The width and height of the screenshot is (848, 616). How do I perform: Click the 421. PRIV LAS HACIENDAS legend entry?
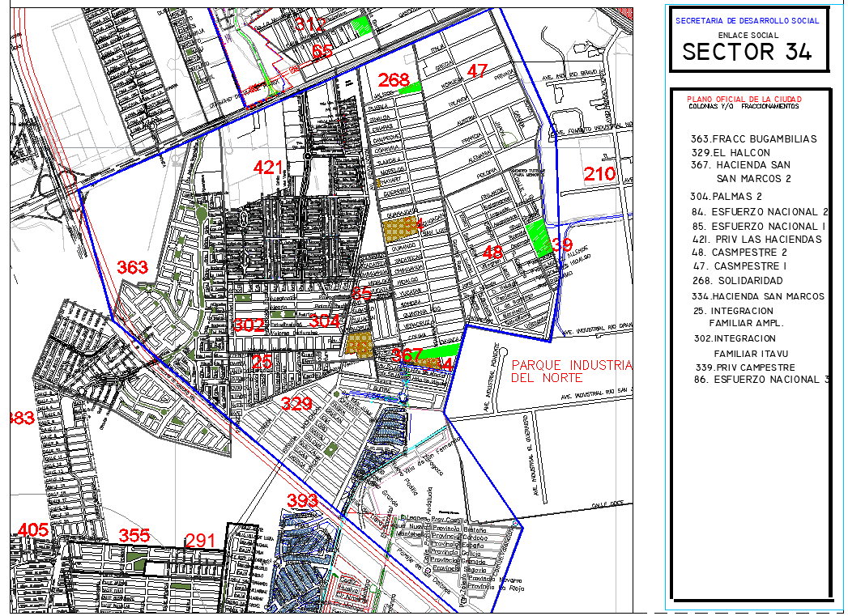pos(756,240)
